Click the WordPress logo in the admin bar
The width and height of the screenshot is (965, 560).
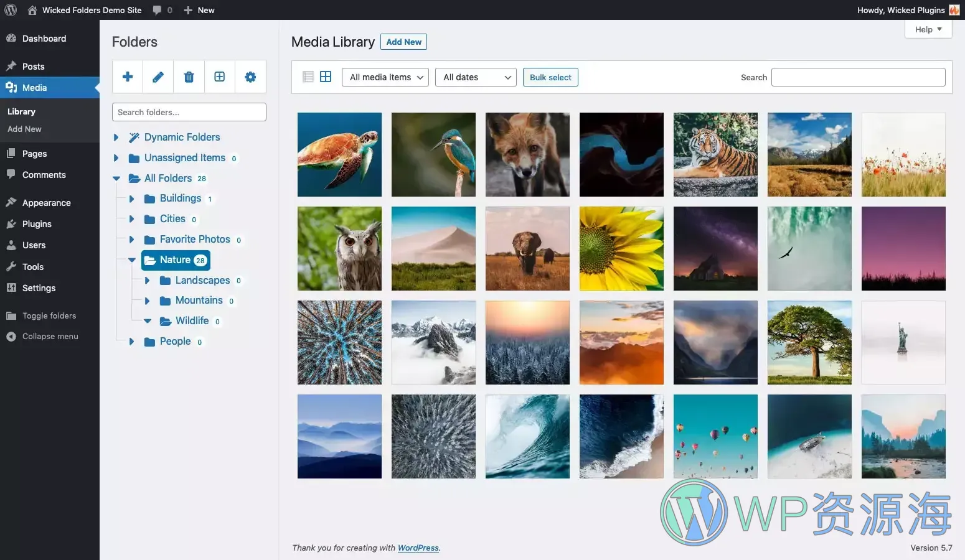[11, 10]
